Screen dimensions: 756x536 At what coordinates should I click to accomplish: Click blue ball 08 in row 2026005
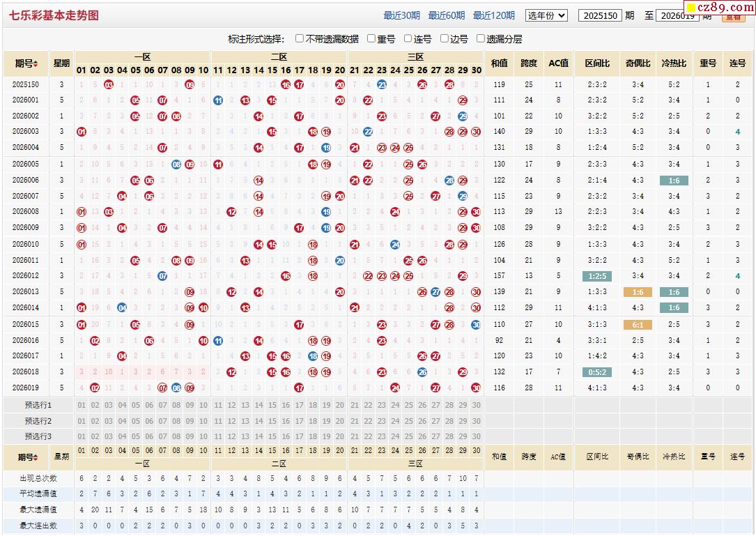(176, 164)
